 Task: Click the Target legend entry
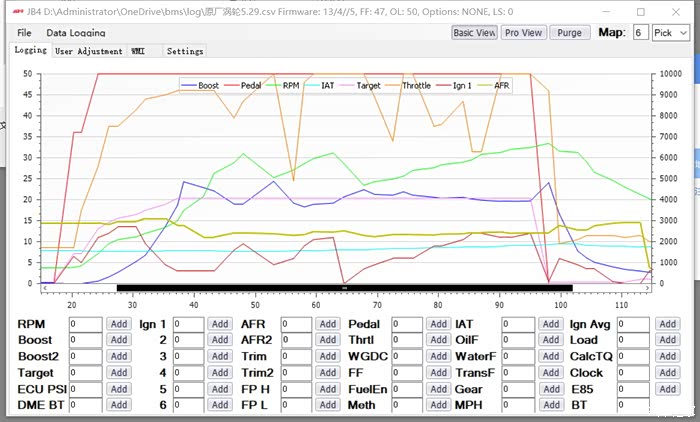(360, 85)
